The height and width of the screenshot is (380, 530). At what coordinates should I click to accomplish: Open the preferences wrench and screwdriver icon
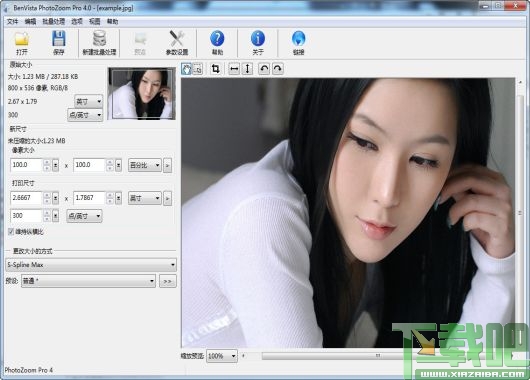[177, 39]
